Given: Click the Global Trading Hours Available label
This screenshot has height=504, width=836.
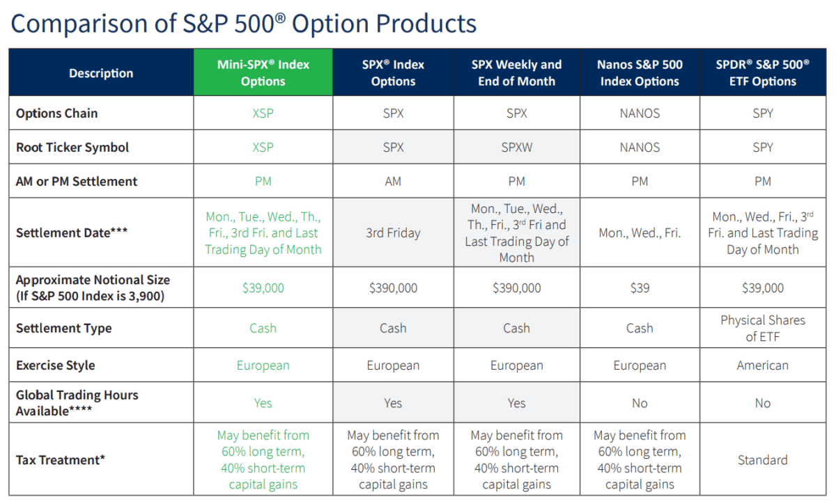Looking at the screenshot, I should pyautogui.click(x=77, y=402).
